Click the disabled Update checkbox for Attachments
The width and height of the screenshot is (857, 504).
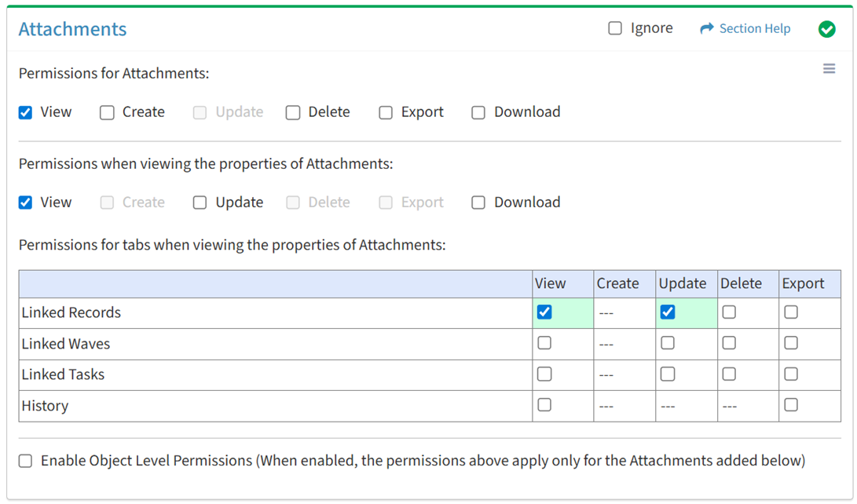[200, 112]
